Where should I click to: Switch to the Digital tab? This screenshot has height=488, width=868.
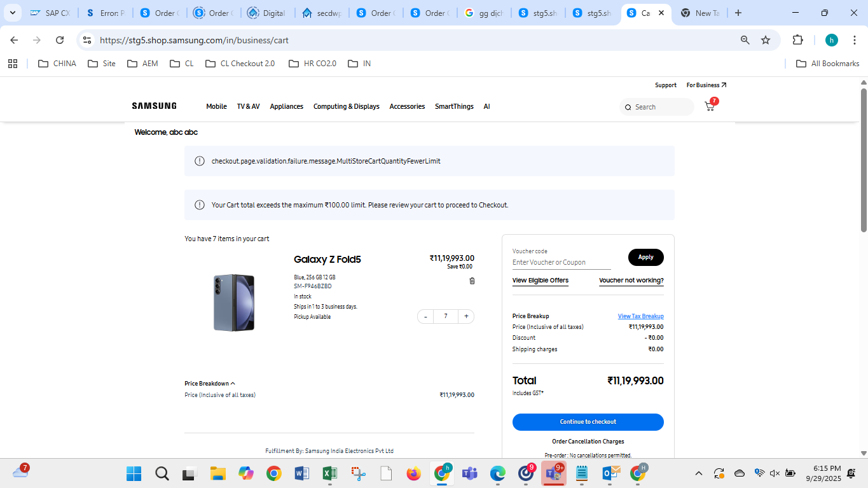(268, 13)
